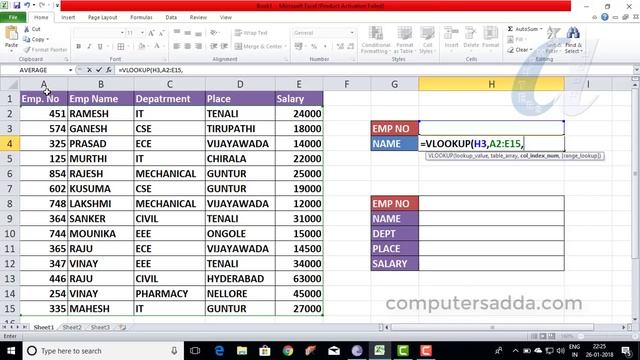Toggle Merge & Center for cells
This screenshot has width=640, height=360.
tap(260, 46)
